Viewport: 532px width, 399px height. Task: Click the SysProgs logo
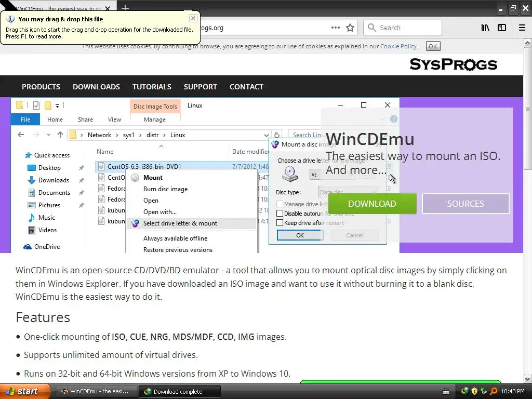click(x=453, y=64)
